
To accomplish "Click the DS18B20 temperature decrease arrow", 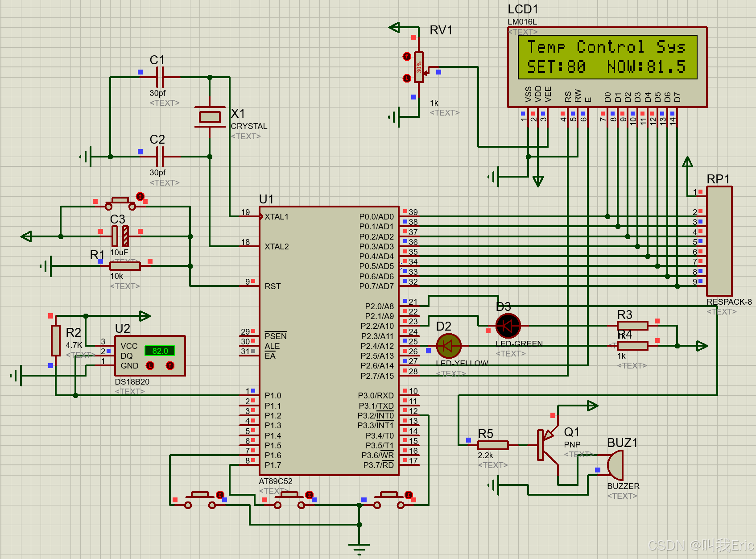I will pos(150,366).
